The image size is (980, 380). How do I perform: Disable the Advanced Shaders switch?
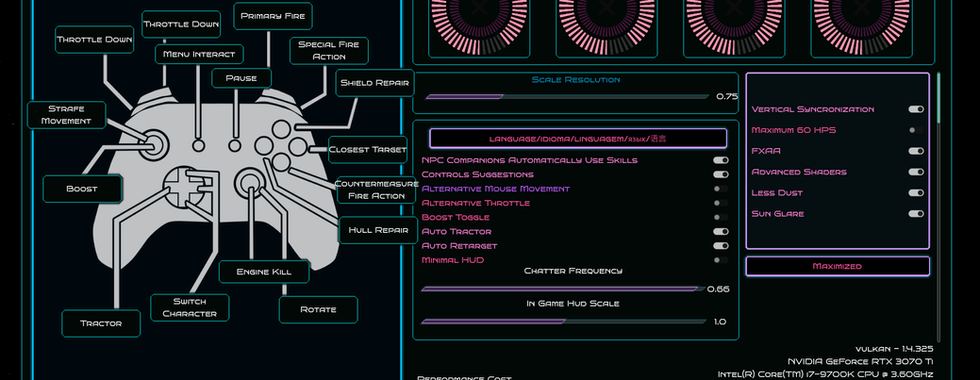916,172
